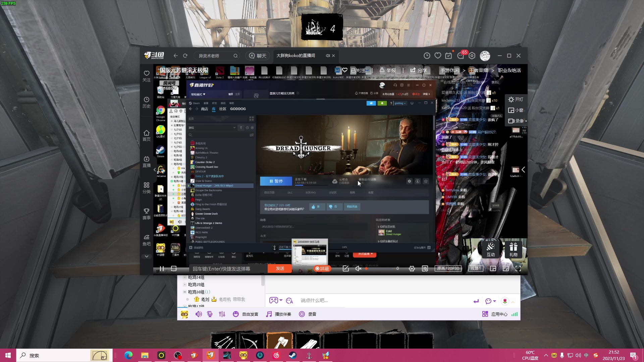Open 赛事 in Douyu sidebar
This screenshot has width=644, height=362.
point(147,214)
